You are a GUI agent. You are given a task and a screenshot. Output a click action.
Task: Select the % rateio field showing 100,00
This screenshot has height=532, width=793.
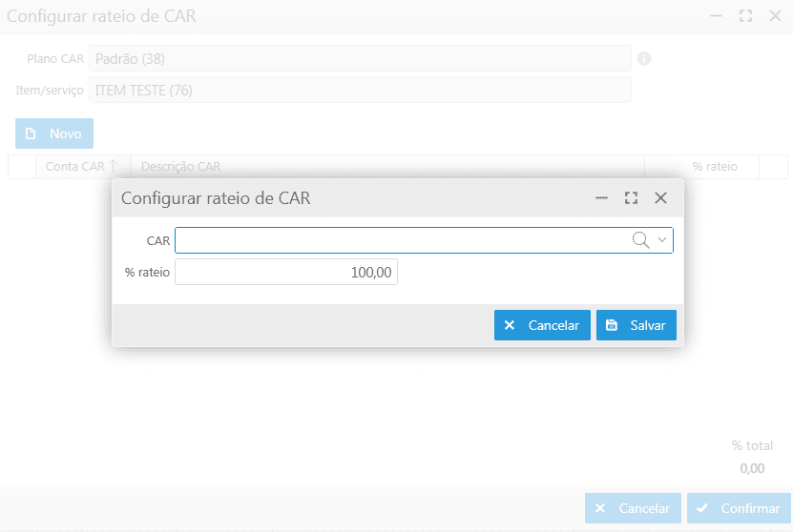pos(286,273)
